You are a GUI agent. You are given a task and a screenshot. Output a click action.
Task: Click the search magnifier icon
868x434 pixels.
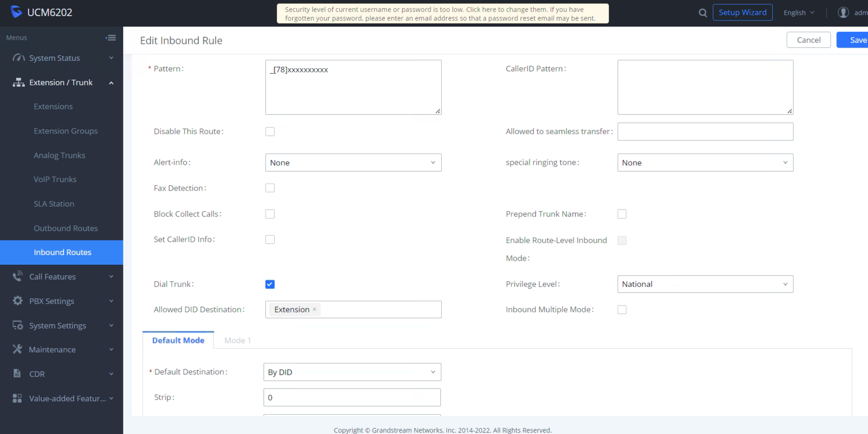pyautogui.click(x=703, y=13)
